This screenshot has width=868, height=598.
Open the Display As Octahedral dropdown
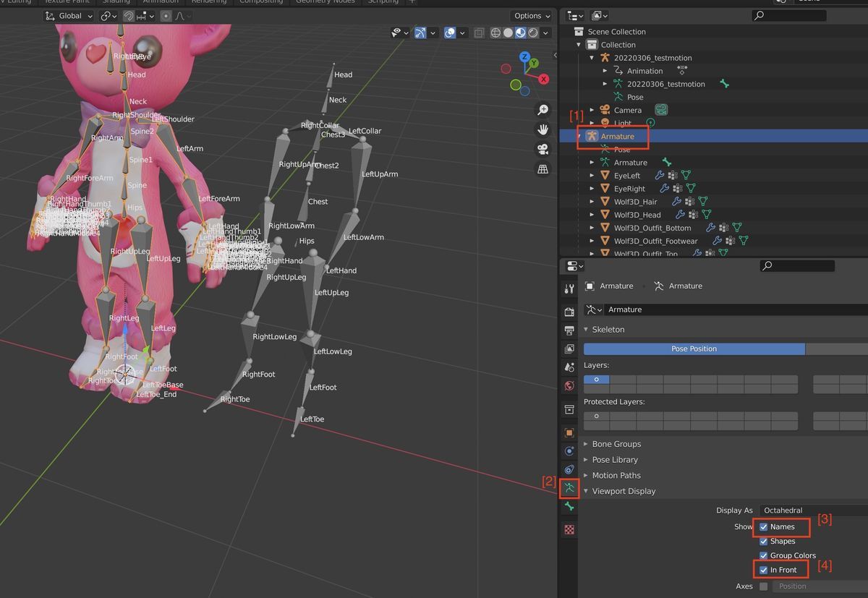click(803, 510)
